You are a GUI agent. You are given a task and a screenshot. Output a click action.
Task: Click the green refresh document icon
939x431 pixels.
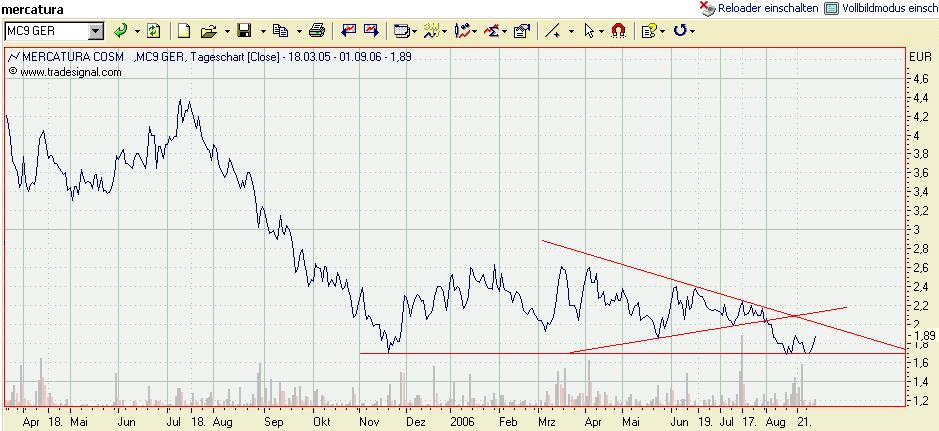tap(154, 31)
